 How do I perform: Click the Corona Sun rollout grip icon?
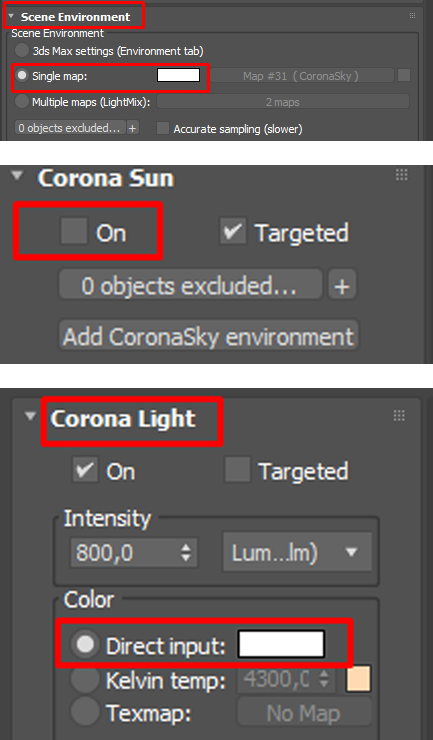[401, 175]
